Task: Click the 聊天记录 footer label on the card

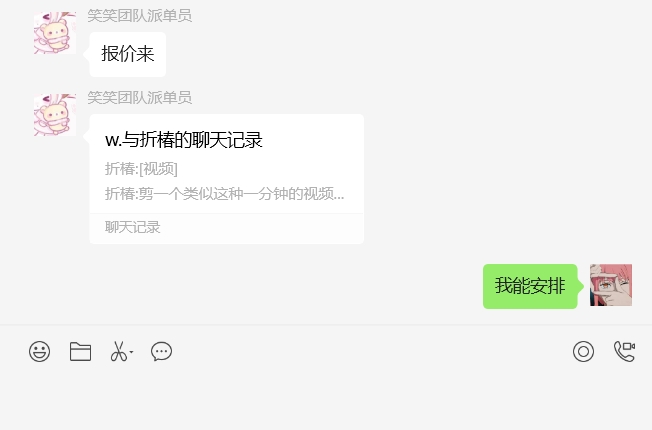Action: 133,227
